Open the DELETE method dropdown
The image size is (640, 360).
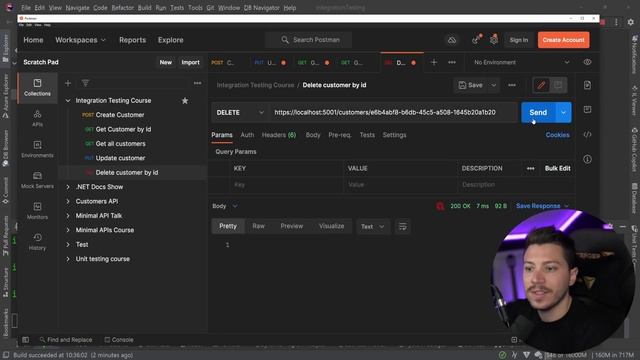[x=240, y=112]
